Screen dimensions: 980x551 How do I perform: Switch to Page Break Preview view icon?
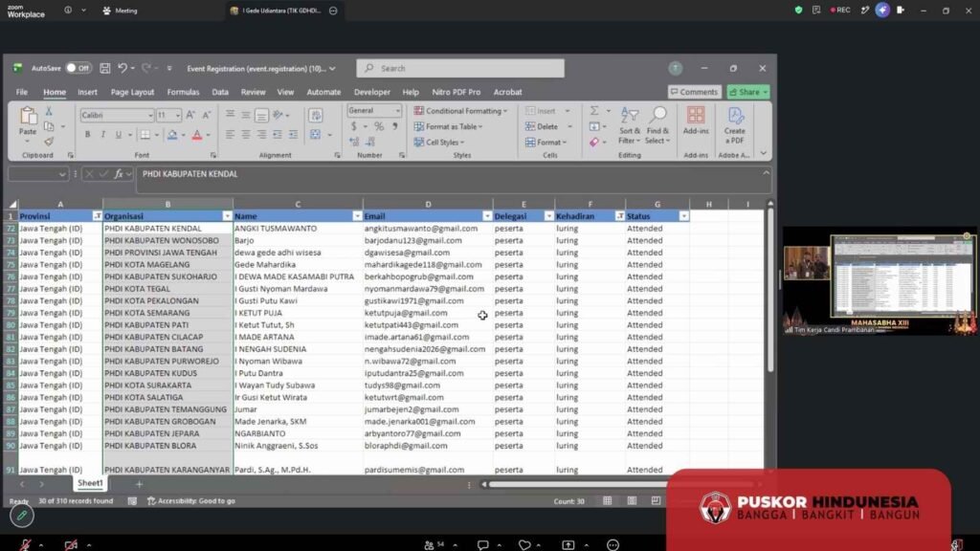[656, 501]
